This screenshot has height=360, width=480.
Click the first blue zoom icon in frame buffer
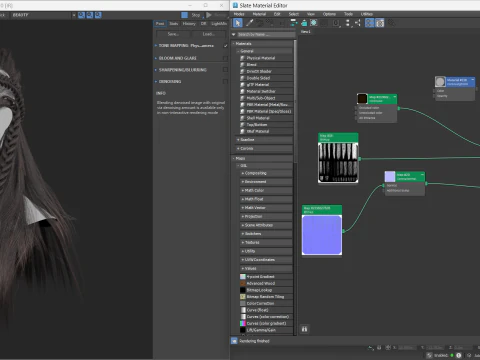coord(81,15)
